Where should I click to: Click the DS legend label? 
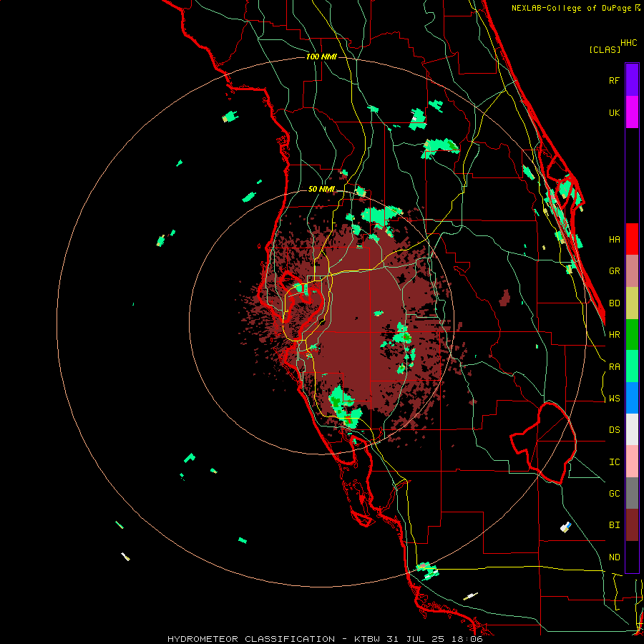point(615,430)
